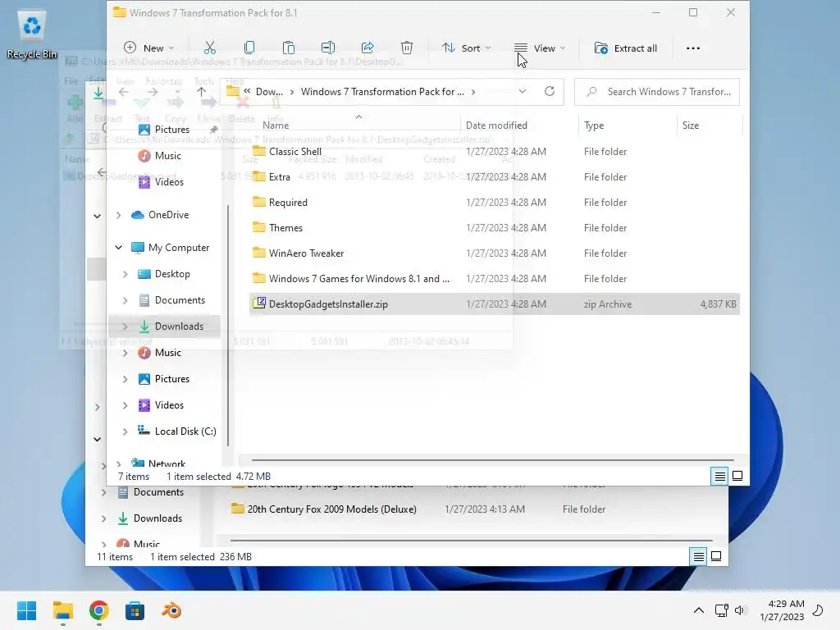The height and width of the screenshot is (630, 840).
Task: Click the Copy icon in toolbar
Action: click(249, 48)
